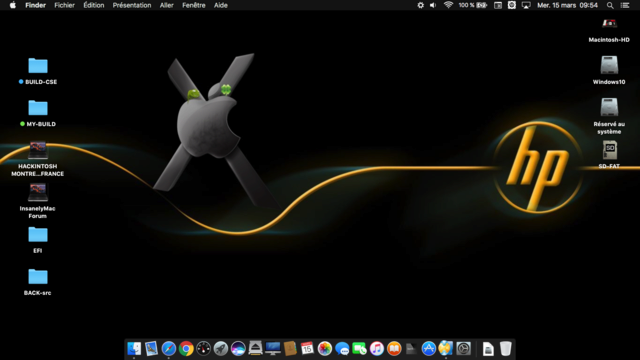Open Spotlight search magnifier
The height and width of the screenshot is (360, 640).
point(610,5)
